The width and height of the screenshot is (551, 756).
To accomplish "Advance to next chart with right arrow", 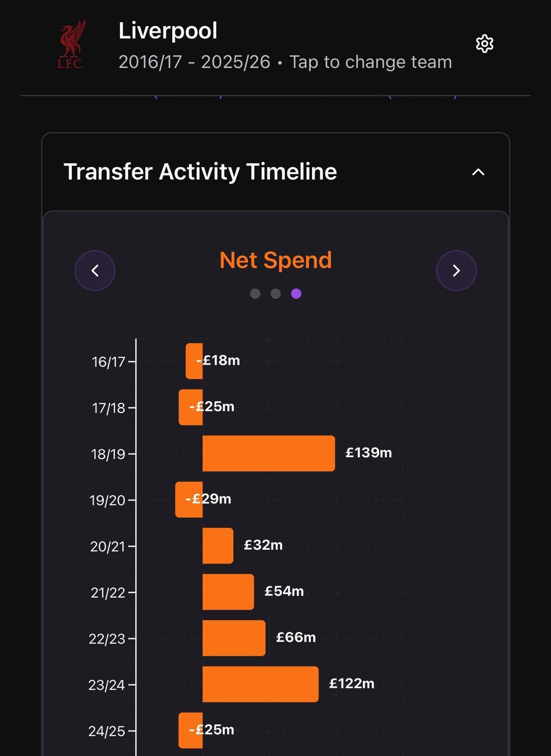I will 456,270.
